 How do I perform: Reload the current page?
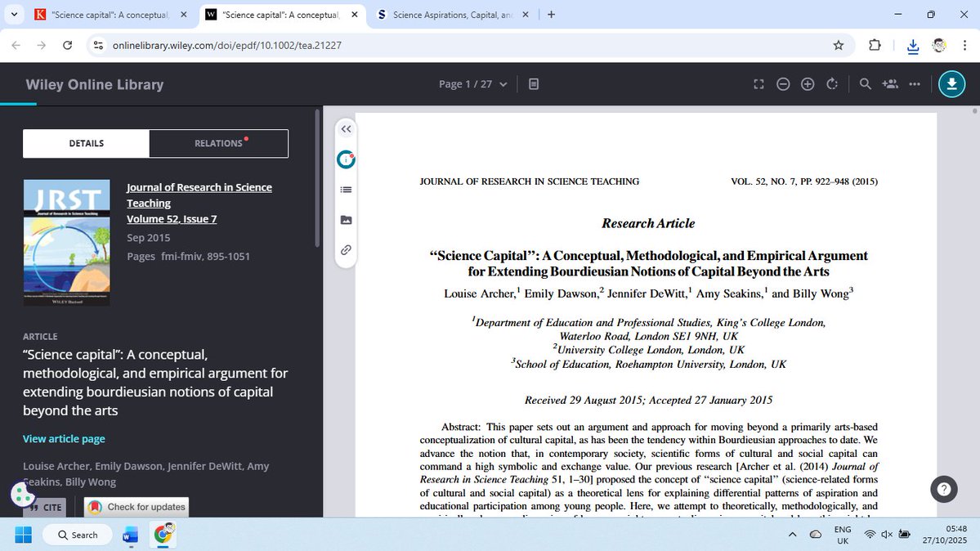click(x=68, y=45)
